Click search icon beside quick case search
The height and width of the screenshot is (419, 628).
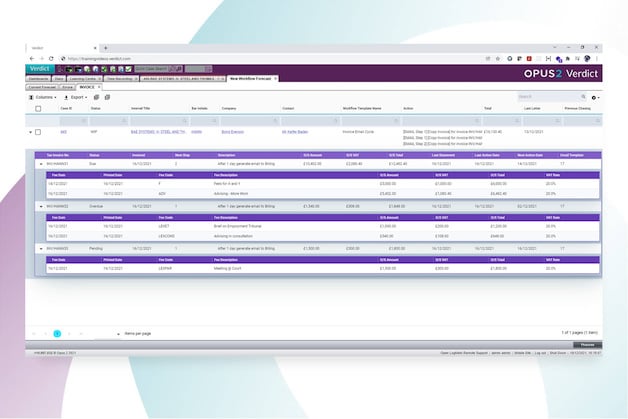point(179,69)
